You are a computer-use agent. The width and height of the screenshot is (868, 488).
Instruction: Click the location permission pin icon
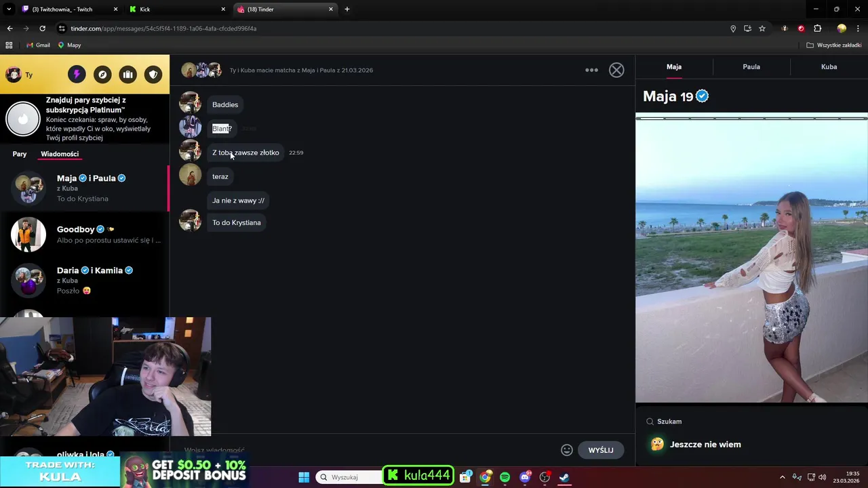[733, 28]
